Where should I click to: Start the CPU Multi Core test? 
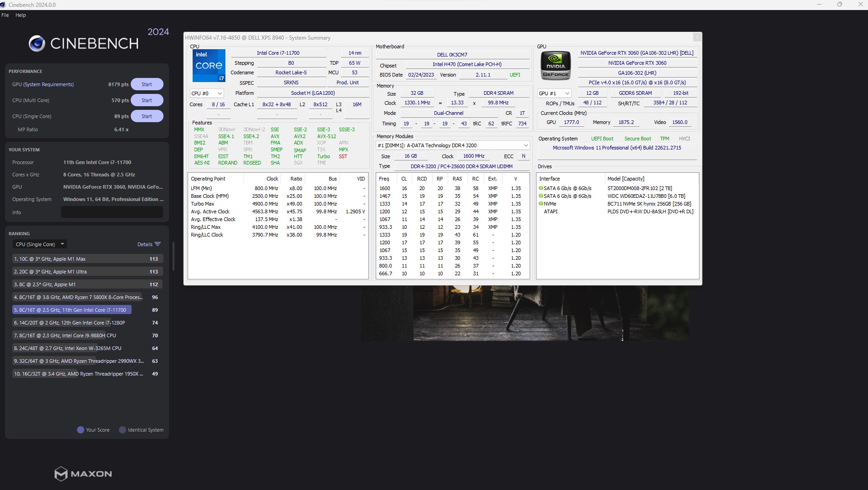(x=147, y=100)
